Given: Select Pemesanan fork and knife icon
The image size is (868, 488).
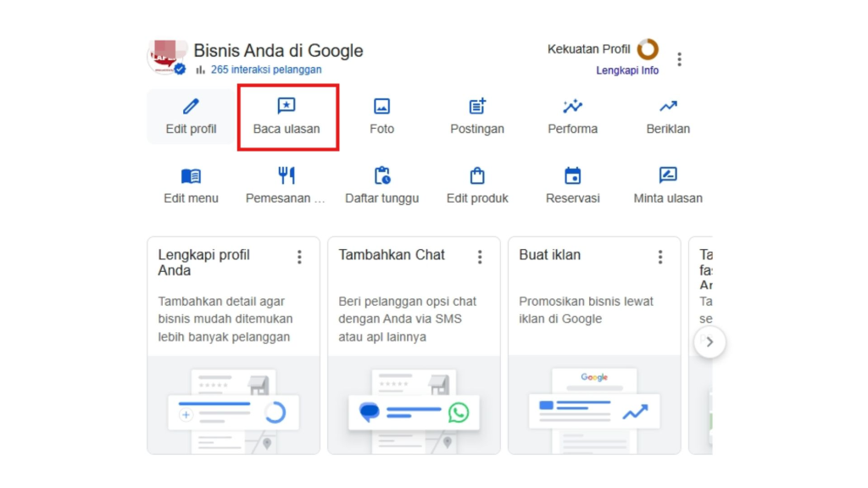Looking at the screenshot, I should pyautogui.click(x=287, y=176).
